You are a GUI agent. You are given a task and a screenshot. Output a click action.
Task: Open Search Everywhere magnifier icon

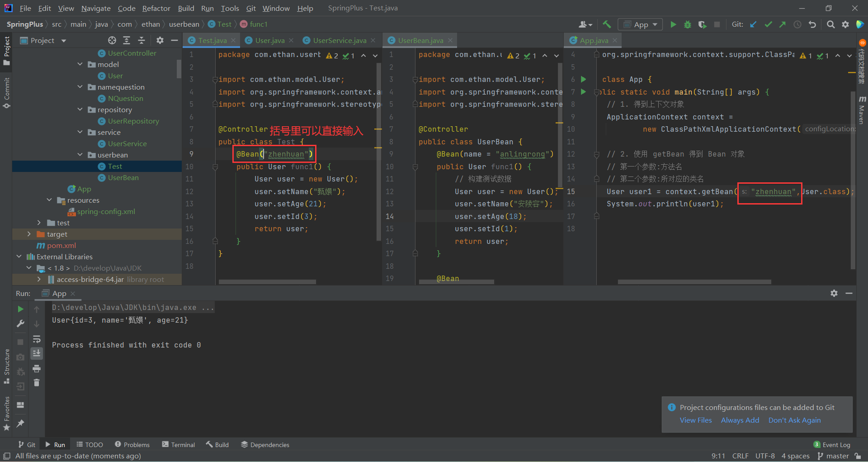click(830, 24)
